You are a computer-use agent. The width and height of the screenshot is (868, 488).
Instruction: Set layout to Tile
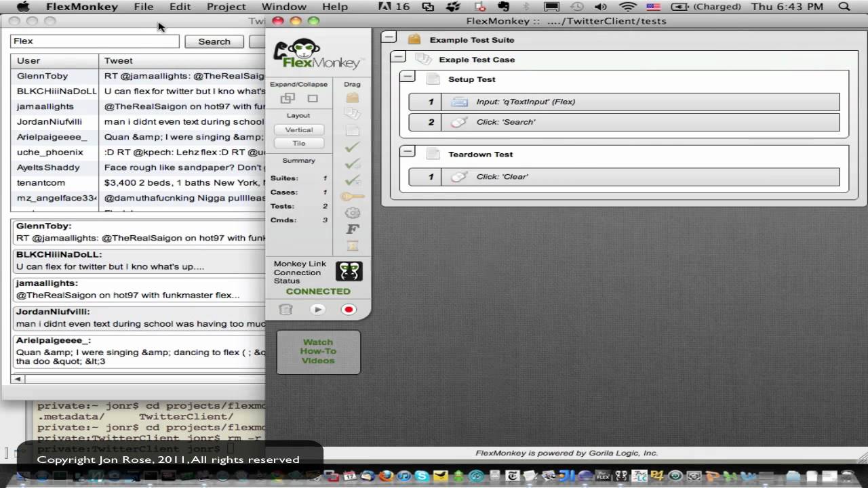[299, 143]
